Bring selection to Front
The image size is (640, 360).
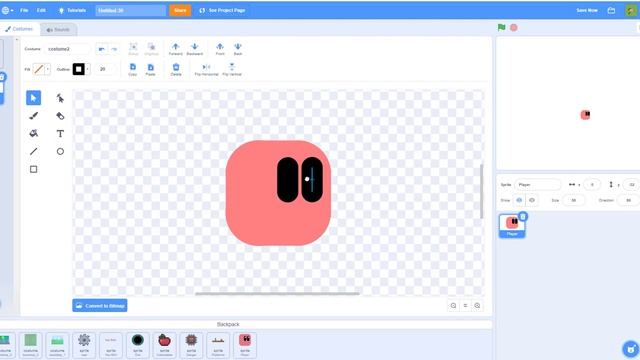tap(220, 49)
